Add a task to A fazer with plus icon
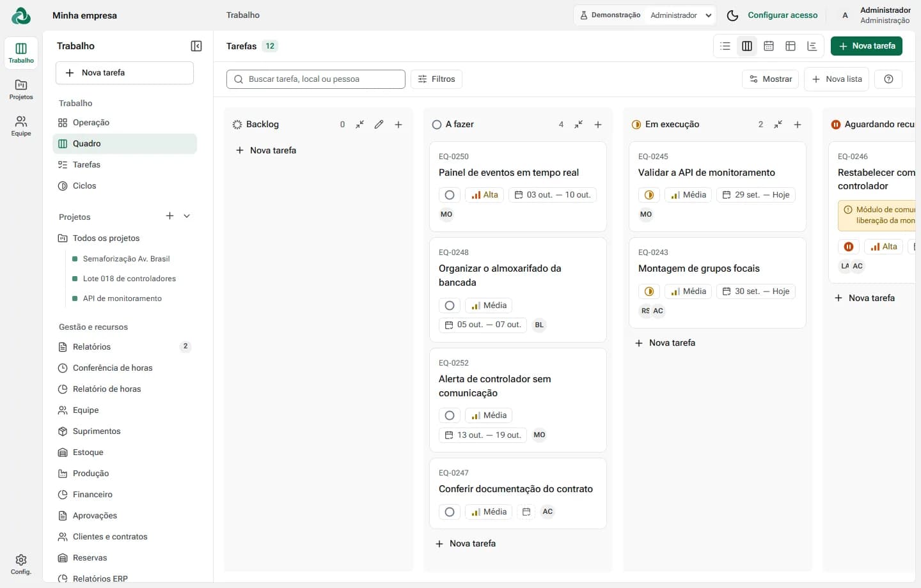Screen dimensions: 921x588 point(598,125)
